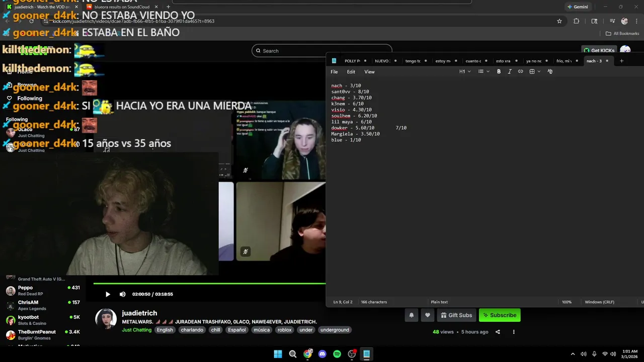Show hidden icons in the system tray
This screenshot has width=644, height=362.
[573, 354]
